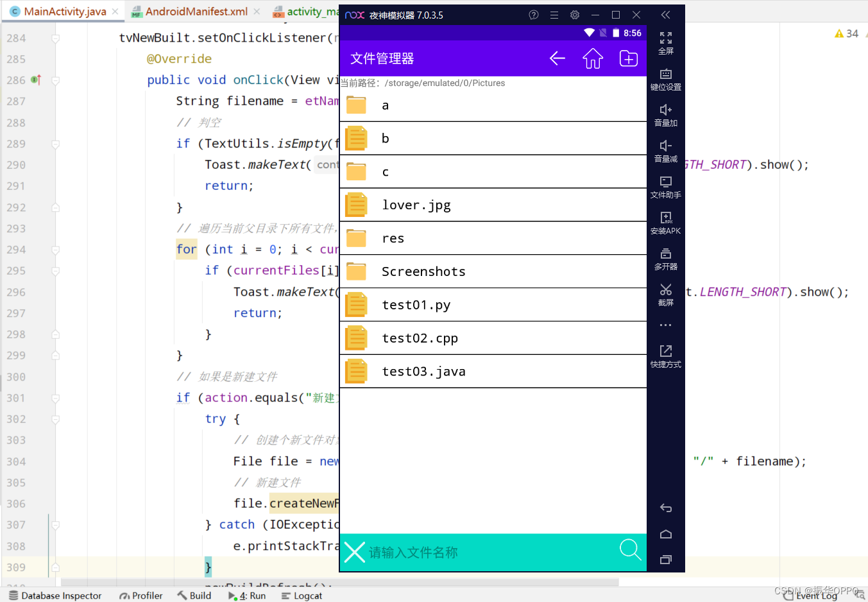
Task: Tap the search magnifier icon
Action: point(630,550)
